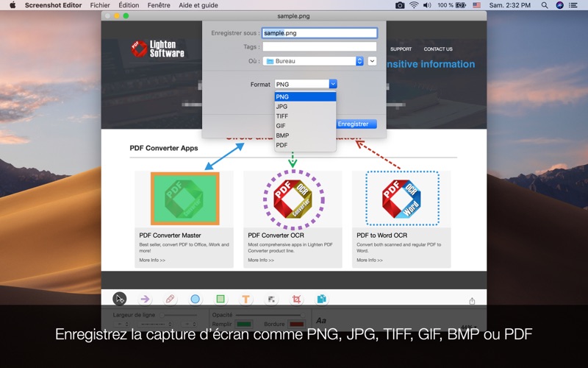
Task: Click More Info under PDF Converter OCR
Action: tap(261, 260)
